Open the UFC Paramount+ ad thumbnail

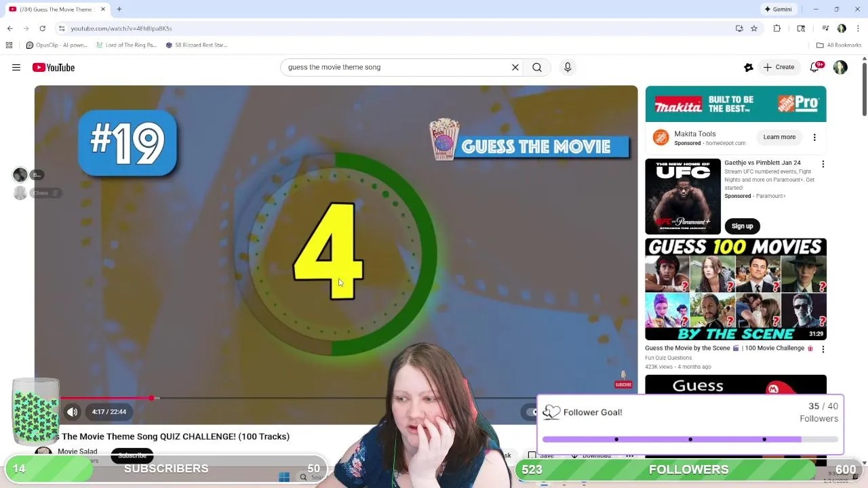click(683, 197)
